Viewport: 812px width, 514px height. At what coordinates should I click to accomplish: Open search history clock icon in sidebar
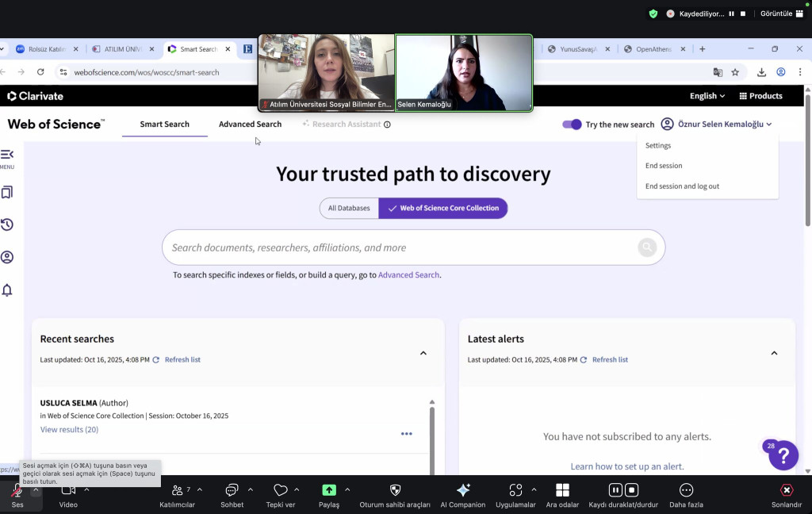click(x=7, y=224)
